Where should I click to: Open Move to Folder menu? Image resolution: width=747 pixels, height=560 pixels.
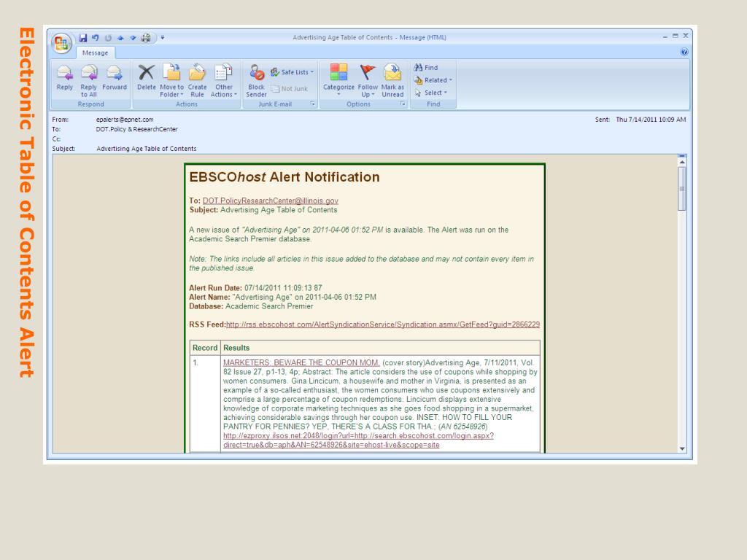pyautogui.click(x=171, y=80)
